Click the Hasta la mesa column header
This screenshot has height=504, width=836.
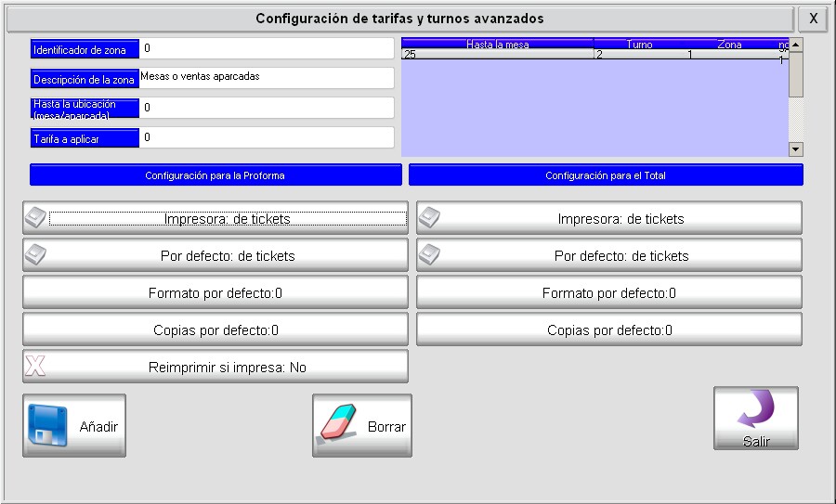pyautogui.click(x=498, y=44)
